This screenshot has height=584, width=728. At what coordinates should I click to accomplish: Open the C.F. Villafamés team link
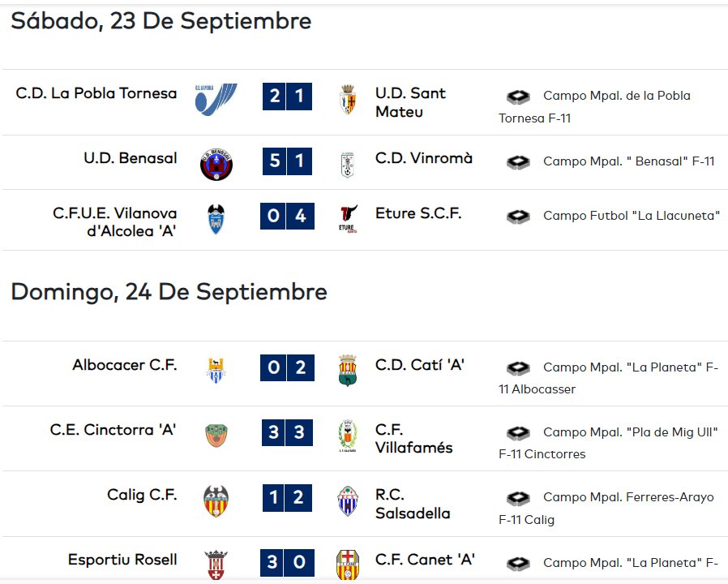pyautogui.click(x=413, y=439)
